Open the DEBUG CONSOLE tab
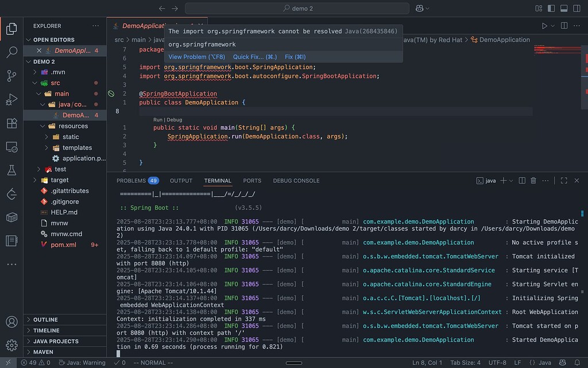The image size is (588, 368). click(296, 181)
